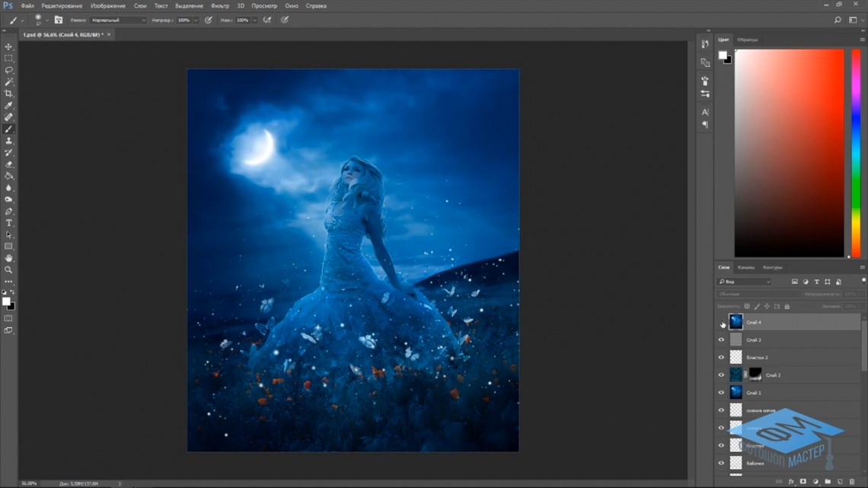Select the Clone Stamp tool
This screenshot has width=868, height=488.
[x=9, y=141]
